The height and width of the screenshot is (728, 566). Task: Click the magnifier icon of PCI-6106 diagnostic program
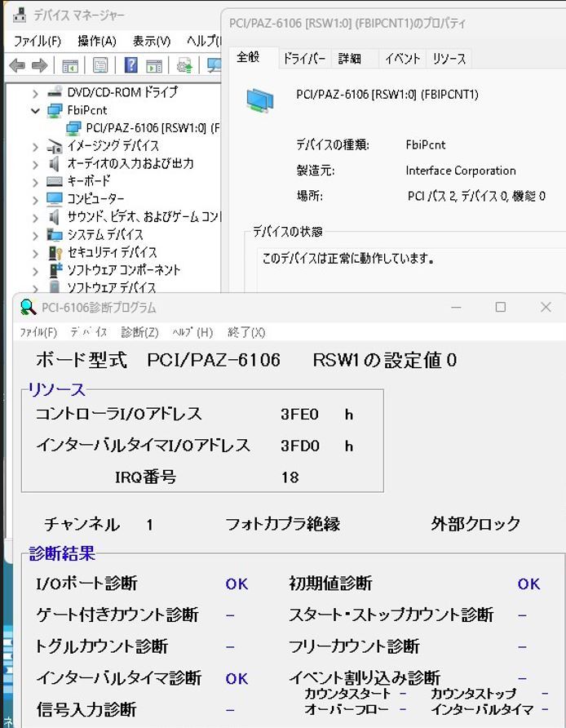[x=29, y=307]
